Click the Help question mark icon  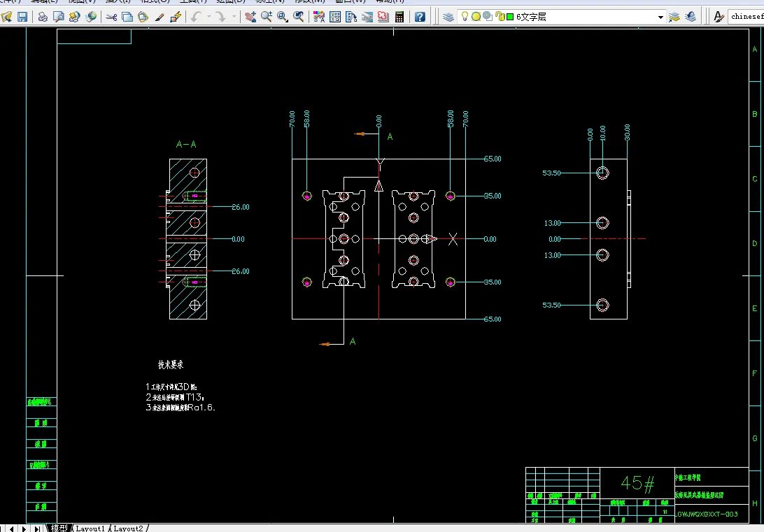pyautogui.click(x=420, y=17)
